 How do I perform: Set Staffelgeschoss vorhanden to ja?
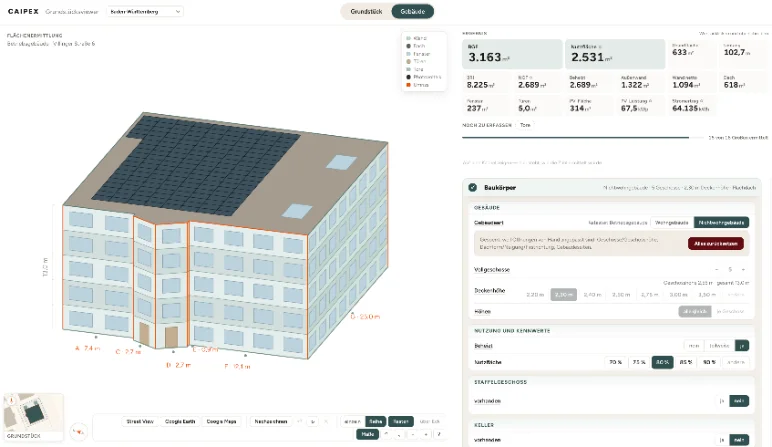(722, 401)
